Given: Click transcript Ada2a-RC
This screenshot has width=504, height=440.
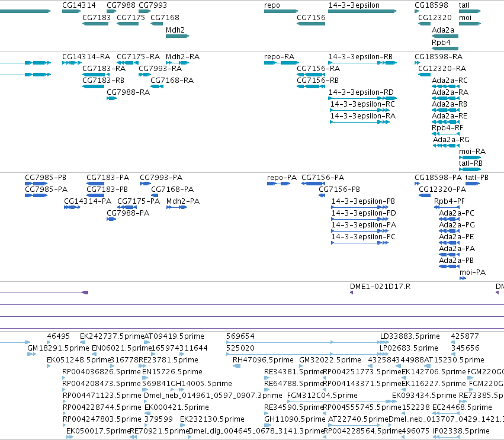Looking at the screenshot, I should [450, 81].
